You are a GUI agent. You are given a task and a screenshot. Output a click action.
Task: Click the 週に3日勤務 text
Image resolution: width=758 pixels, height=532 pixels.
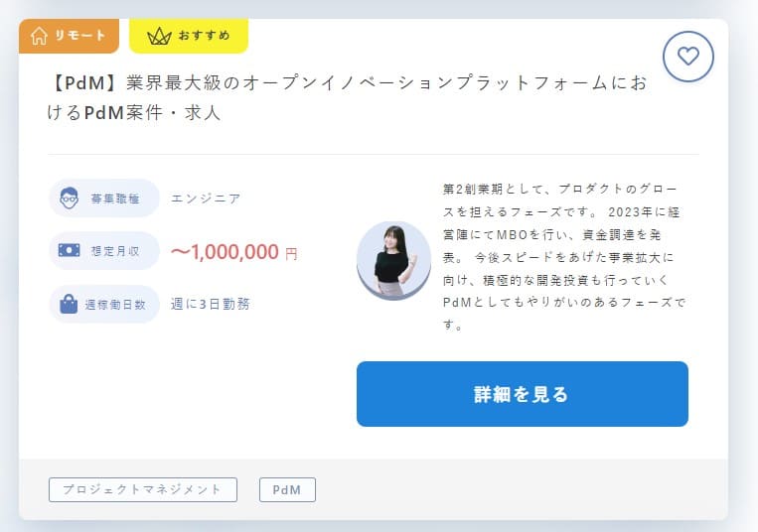[x=211, y=304]
